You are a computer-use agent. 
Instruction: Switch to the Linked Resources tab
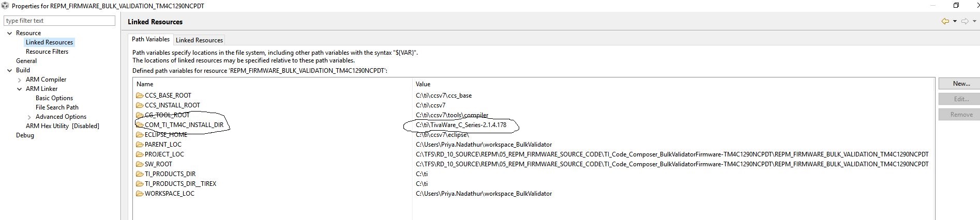pyautogui.click(x=199, y=40)
